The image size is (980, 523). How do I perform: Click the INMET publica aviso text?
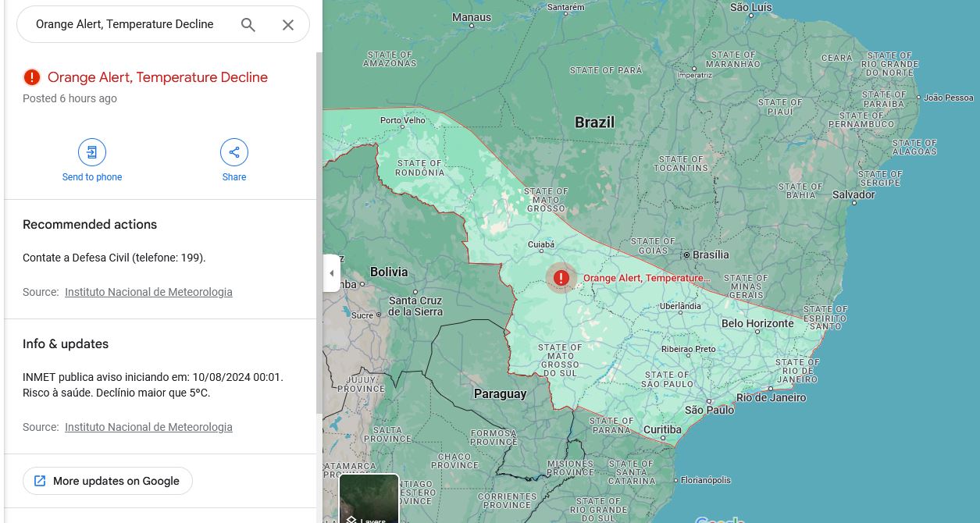[x=153, y=385]
